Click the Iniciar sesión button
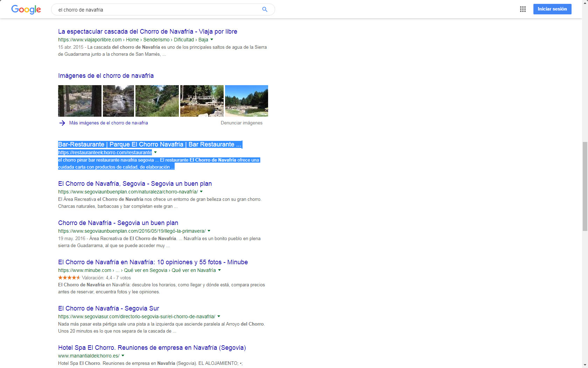 (552, 9)
